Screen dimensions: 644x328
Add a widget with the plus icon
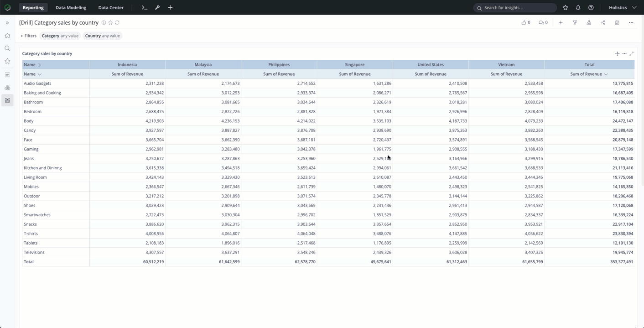pos(561,22)
